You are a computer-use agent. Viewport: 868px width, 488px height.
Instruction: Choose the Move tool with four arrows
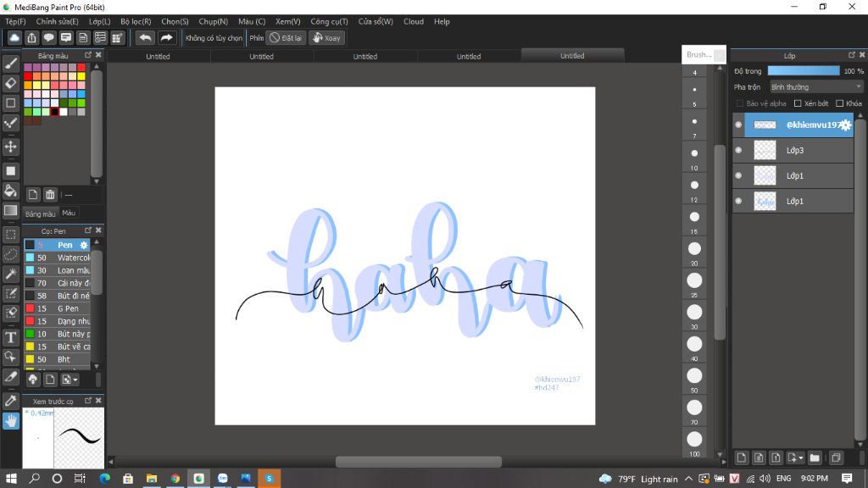pos(10,147)
